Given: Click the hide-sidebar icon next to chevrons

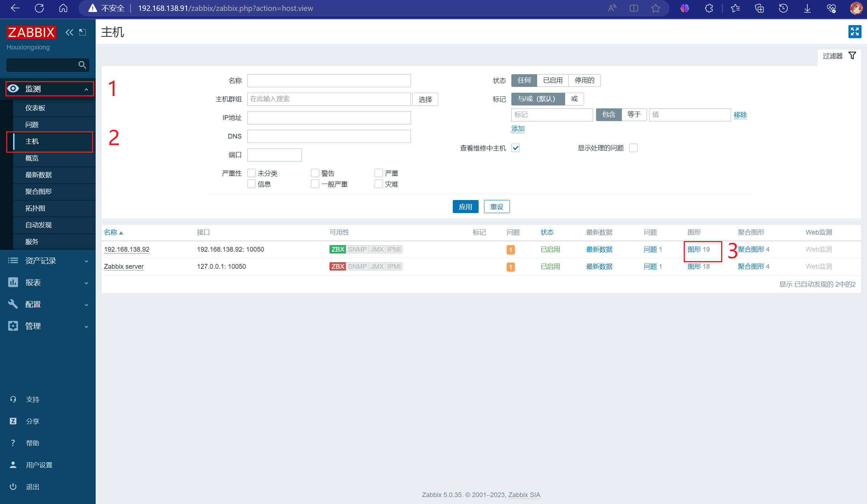Looking at the screenshot, I should click(x=83, y=32).
